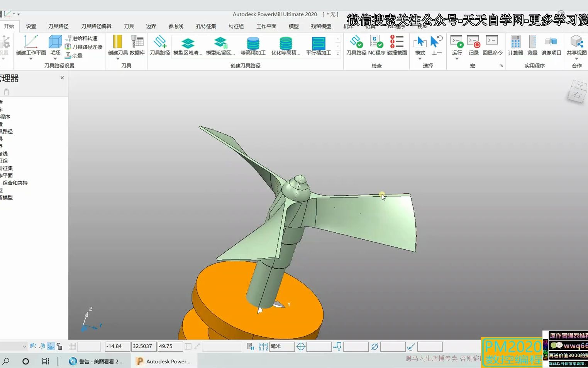Expand the toolpath strategy gallery
Screen dimensions: 588x368
338,54
